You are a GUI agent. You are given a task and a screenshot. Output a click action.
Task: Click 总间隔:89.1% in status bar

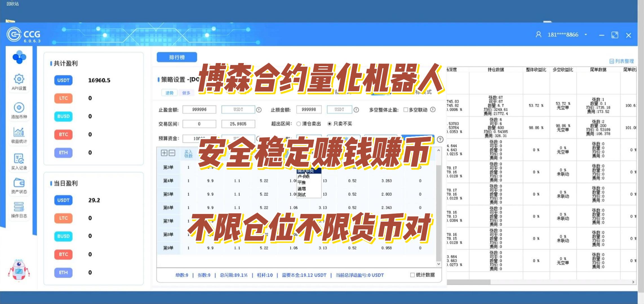[x=234, y=275]
